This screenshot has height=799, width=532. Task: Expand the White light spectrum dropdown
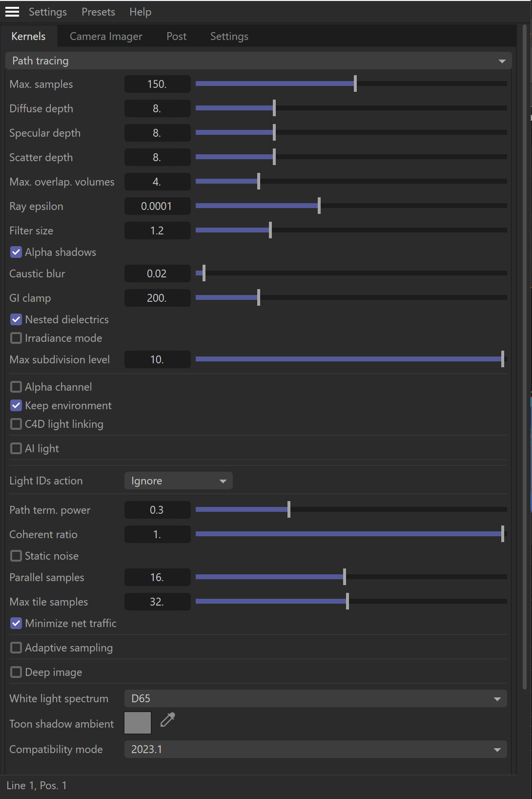315,699
